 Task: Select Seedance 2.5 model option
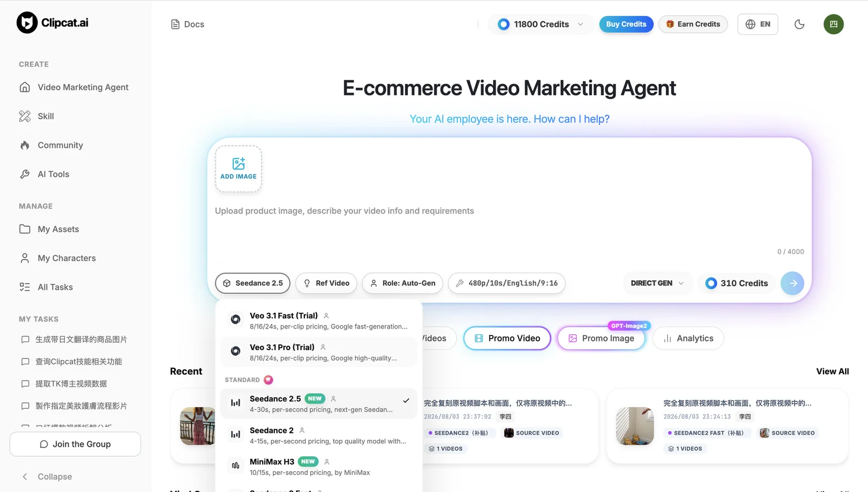tap(319, 403)
